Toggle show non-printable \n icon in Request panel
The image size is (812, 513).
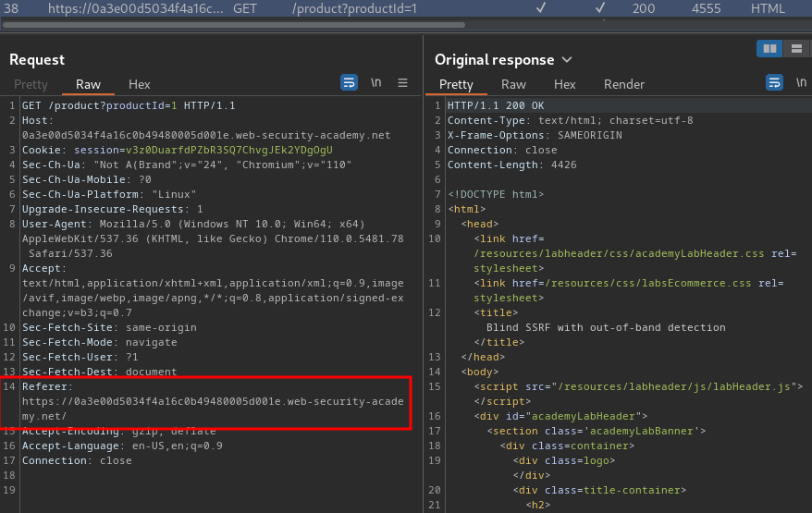click(x=376, y=83)
